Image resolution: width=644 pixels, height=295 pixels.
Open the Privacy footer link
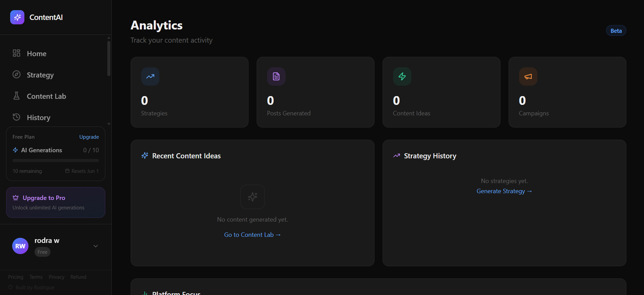(57, 277)
